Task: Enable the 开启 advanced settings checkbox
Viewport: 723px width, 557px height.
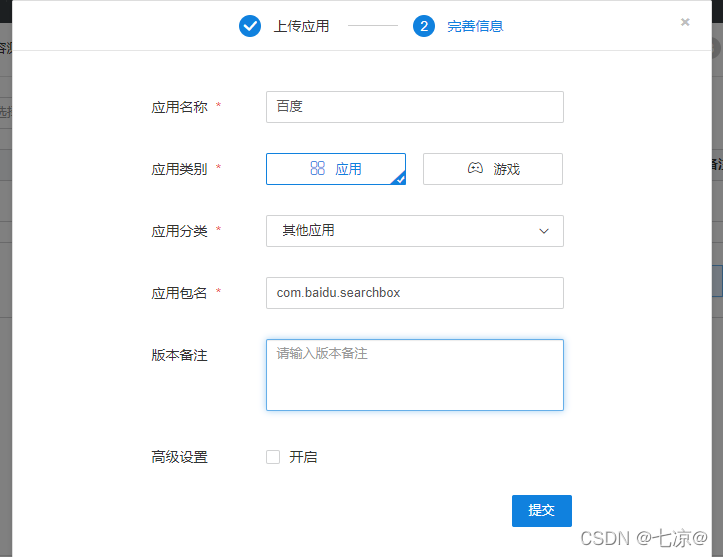Action: (x=273, y=457)
